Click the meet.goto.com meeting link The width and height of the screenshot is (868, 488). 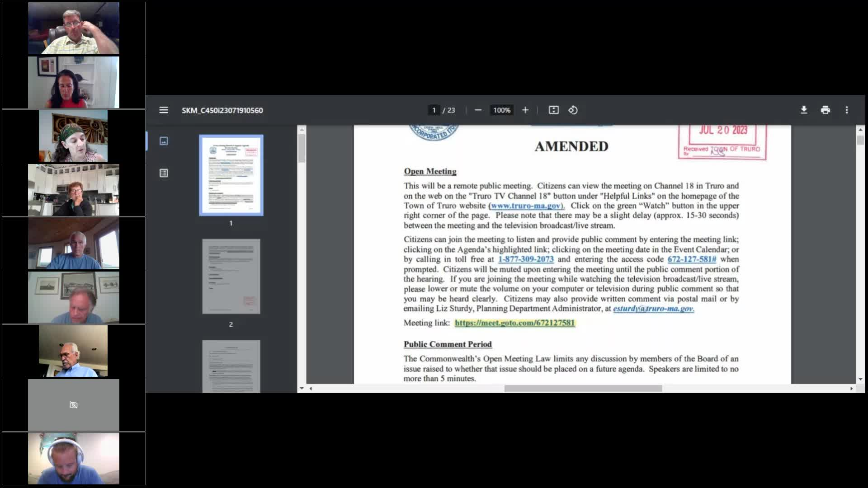tap(514, 323)
